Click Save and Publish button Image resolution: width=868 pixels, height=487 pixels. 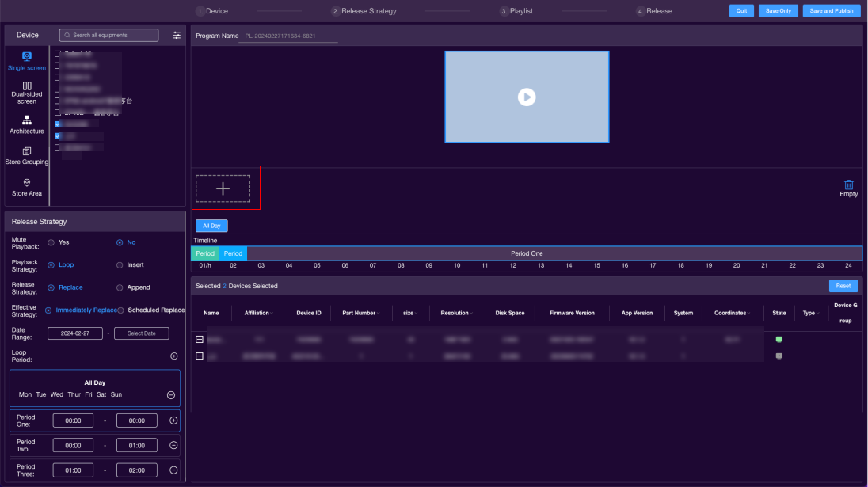(832, 10)
